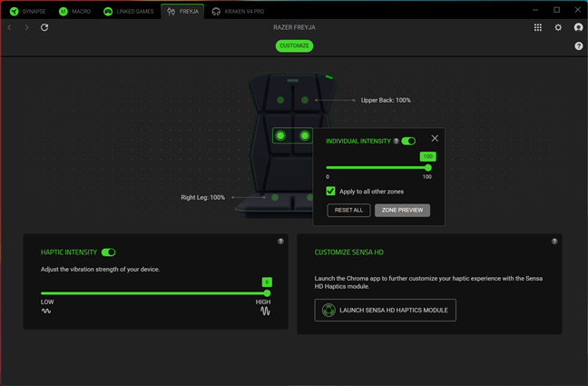Click the haptic intensity slider handle at High
The width and height of the screenshot is (588, 386).
pos(267,293)
